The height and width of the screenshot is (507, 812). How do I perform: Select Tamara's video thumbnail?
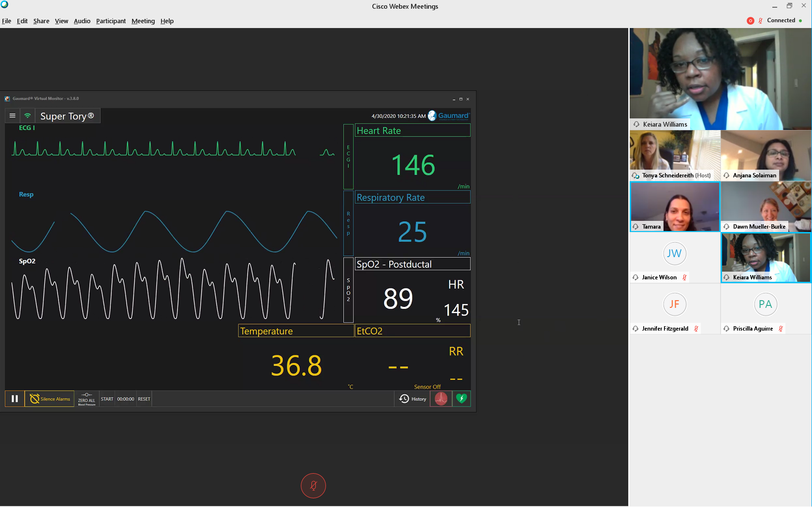tap(675, 206)
